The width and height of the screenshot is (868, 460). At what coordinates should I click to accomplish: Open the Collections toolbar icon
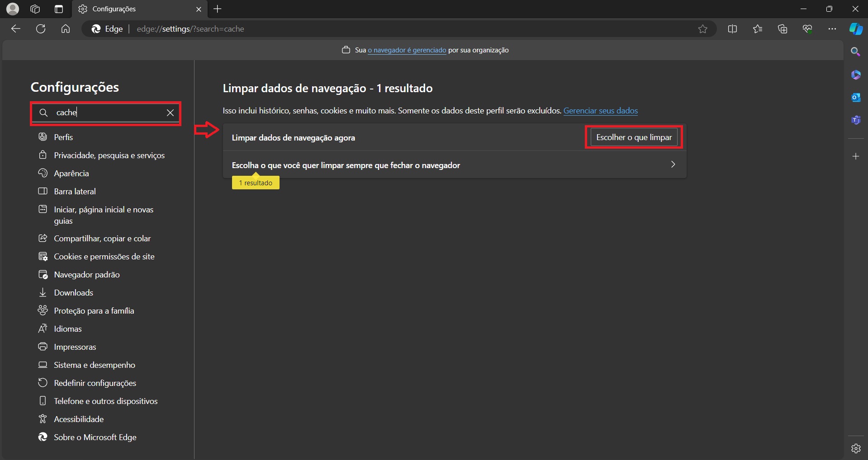(783, 29)
